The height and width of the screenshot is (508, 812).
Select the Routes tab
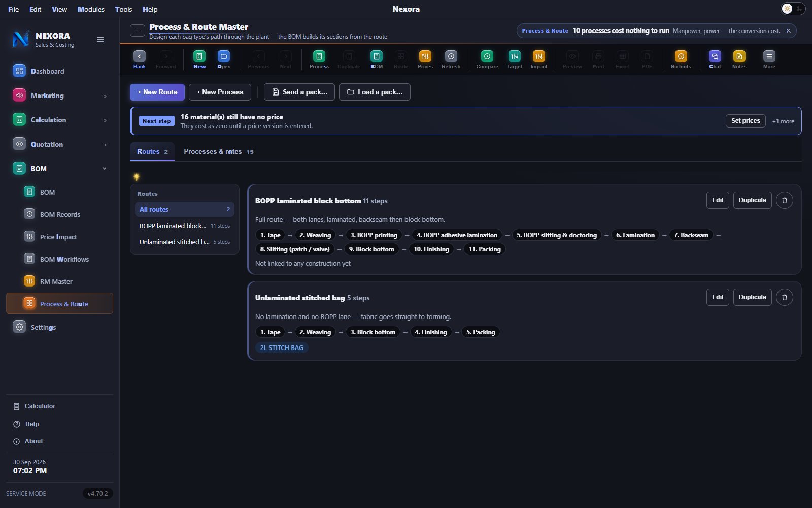[x=152, y=151]
